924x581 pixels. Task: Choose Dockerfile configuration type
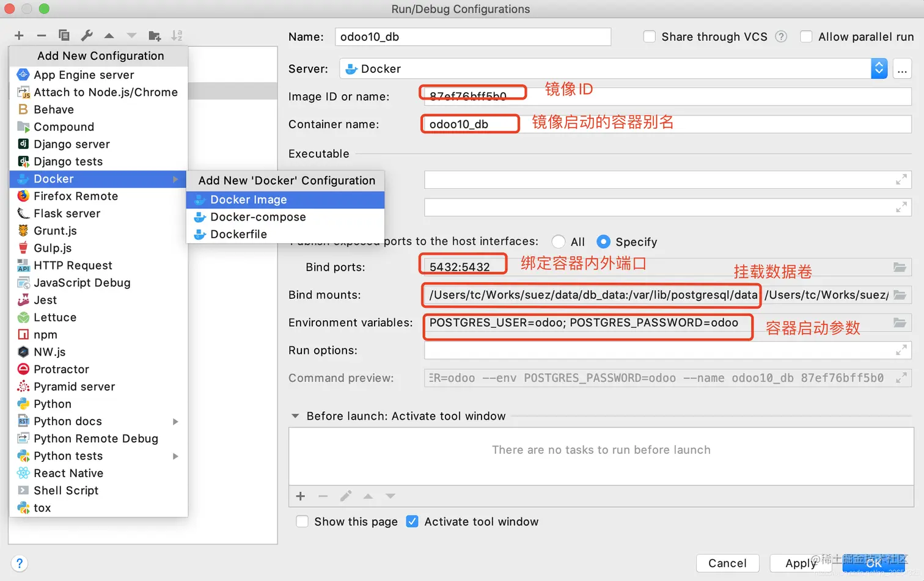pos(285,235)
